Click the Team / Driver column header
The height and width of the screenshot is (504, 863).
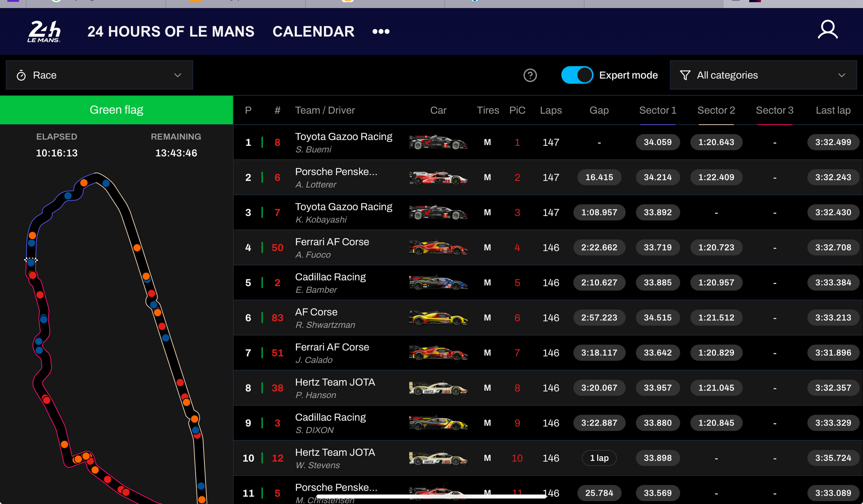[x=325, y=111]
